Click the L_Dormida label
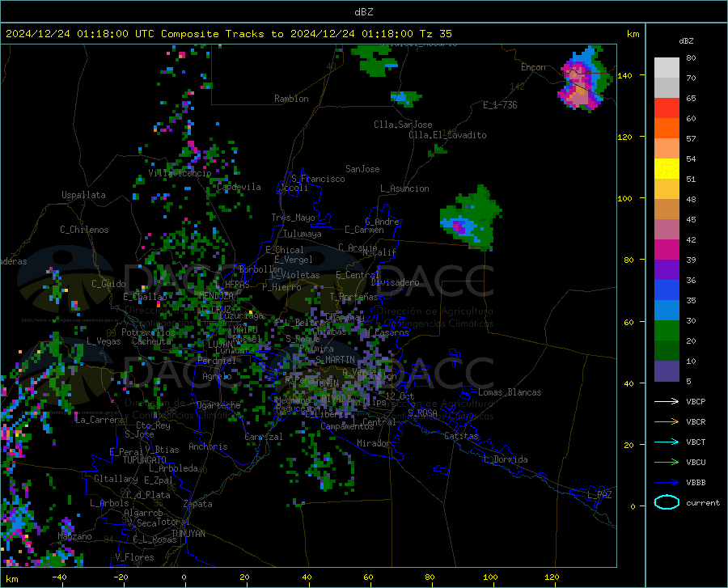 coord(505,459)
